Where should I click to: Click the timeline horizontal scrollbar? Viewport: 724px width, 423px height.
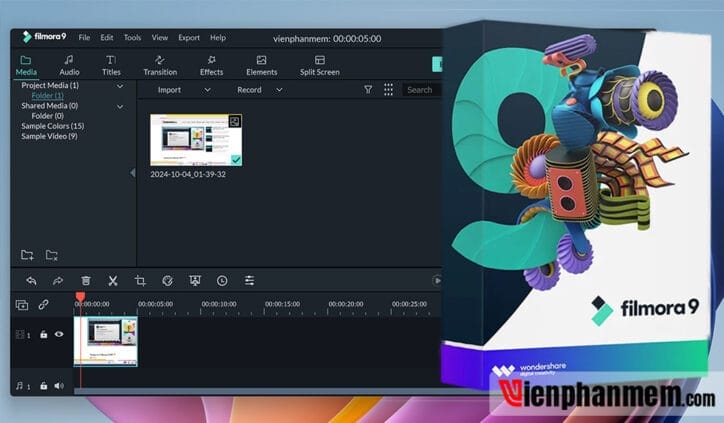coord(257,392)
